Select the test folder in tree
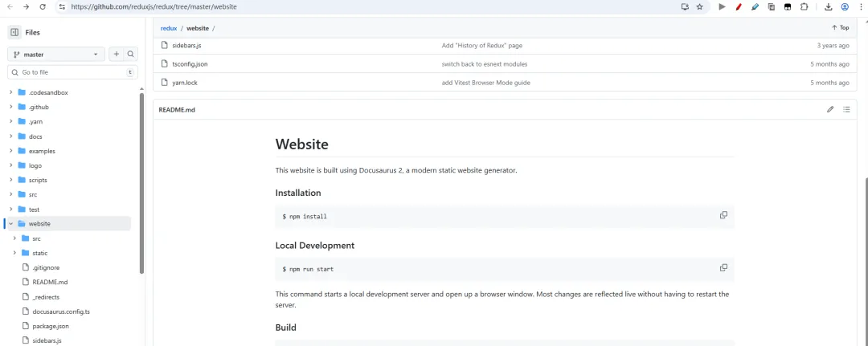The image size is (868, 346). pos(34,210)
